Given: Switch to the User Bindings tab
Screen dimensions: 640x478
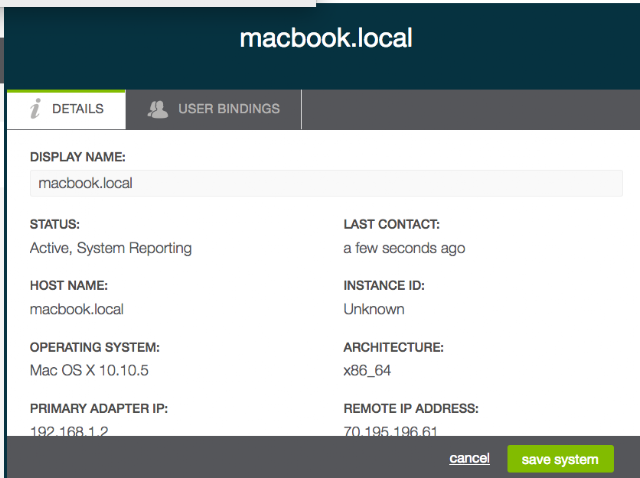Looking at the screenshot, I should pos(213,109).
